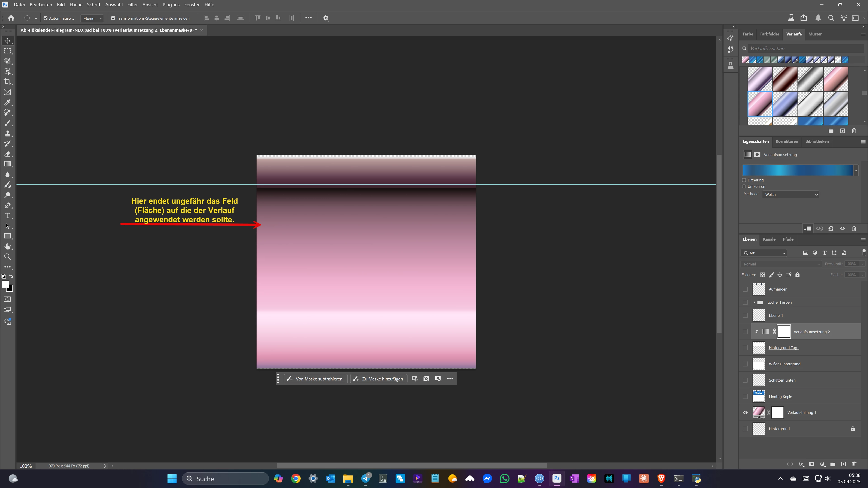Viewport: 868px width, 488px height.
Task: Click the Verläufe suchen search field
Action: (805, 49)
